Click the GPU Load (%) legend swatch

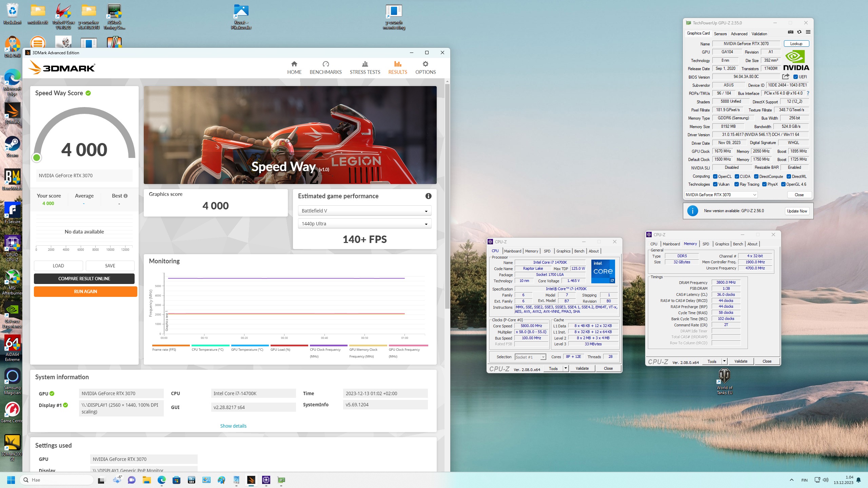click(x=289, y=346)
